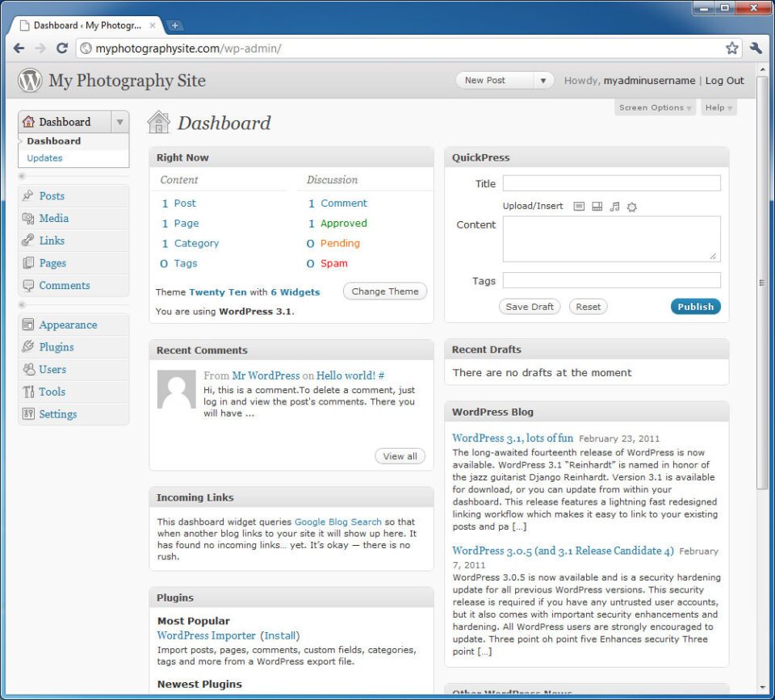
Task: Open the Settings menu
Action: tap(58, 414)
